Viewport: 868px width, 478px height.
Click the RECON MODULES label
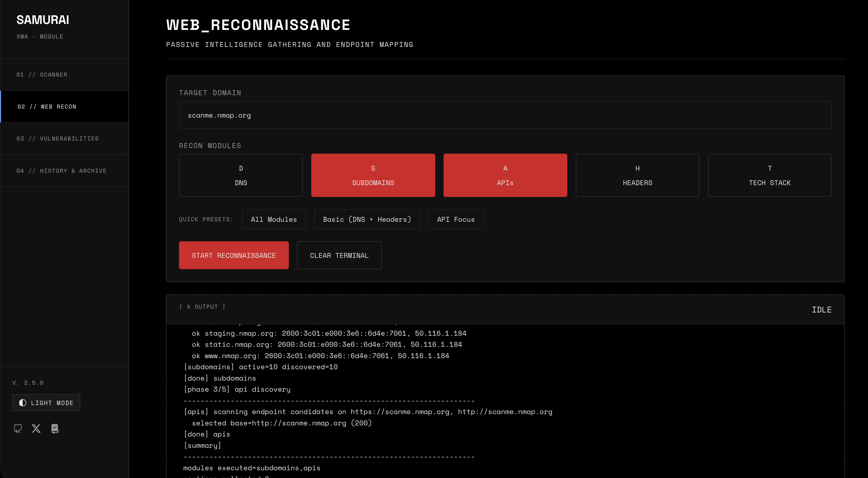click(x=210, y=145)
